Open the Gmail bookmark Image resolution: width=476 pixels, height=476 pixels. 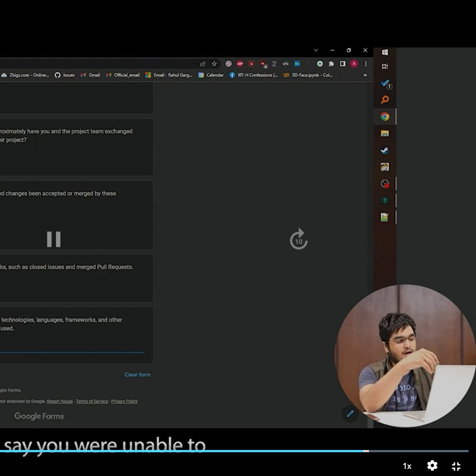(90, 75)
